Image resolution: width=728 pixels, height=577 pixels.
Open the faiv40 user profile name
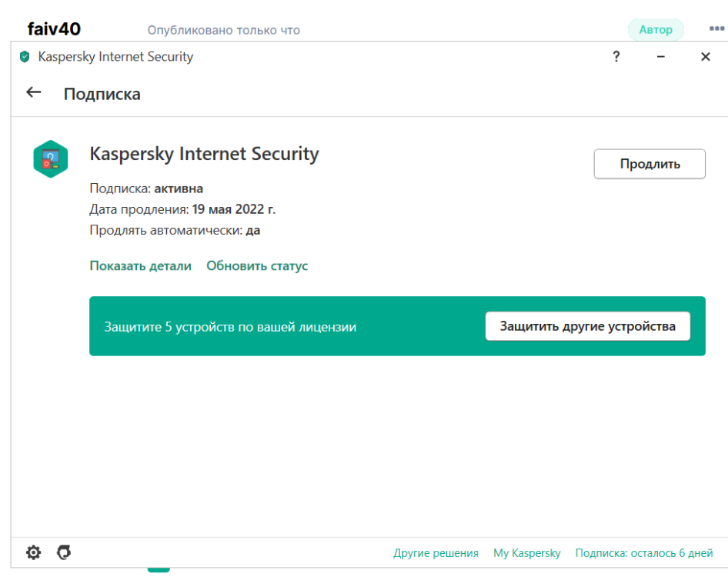pos(54,29)
